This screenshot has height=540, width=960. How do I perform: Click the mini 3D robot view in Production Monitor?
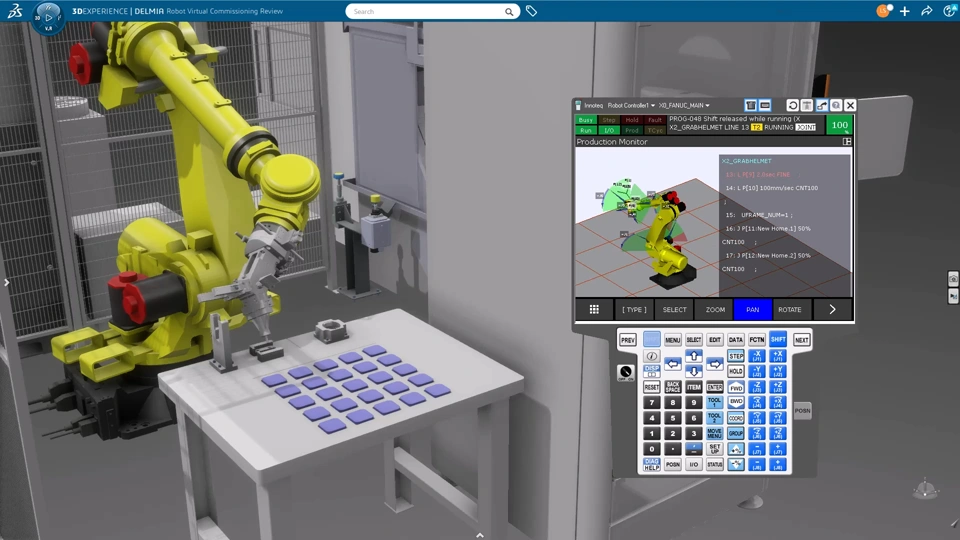click(x=647, y=223)
